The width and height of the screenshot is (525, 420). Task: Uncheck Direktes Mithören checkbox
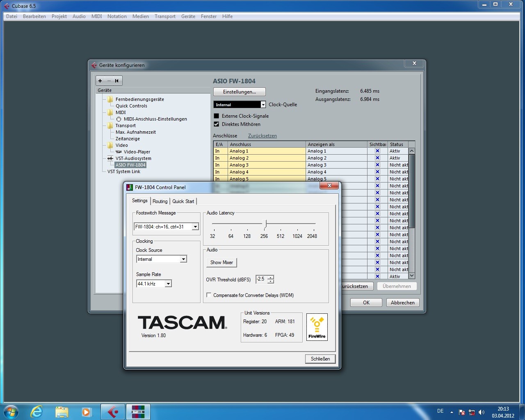coord(217,124)
